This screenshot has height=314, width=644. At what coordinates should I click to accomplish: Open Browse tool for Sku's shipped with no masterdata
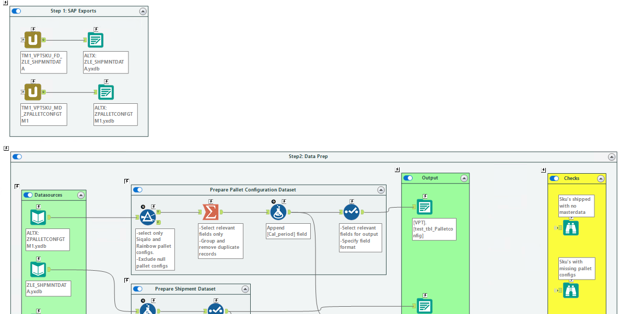pyautogui.click(x=570, y=228)
